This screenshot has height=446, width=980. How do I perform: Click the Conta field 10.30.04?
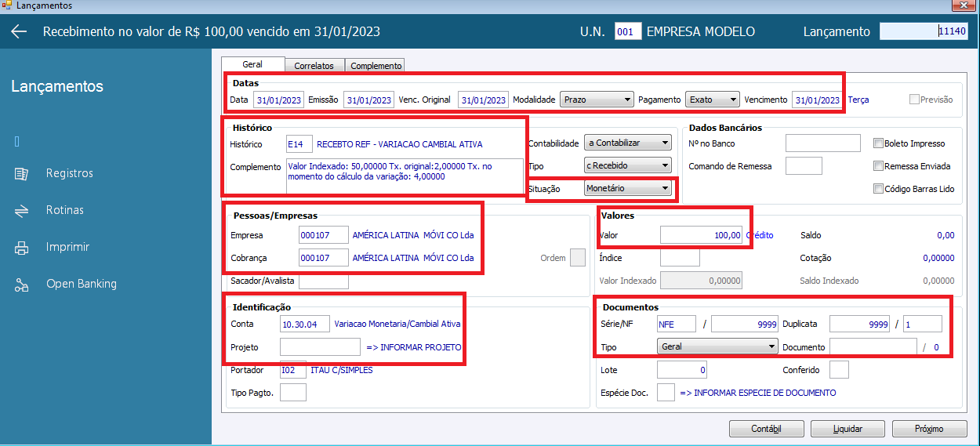[305, 324]
